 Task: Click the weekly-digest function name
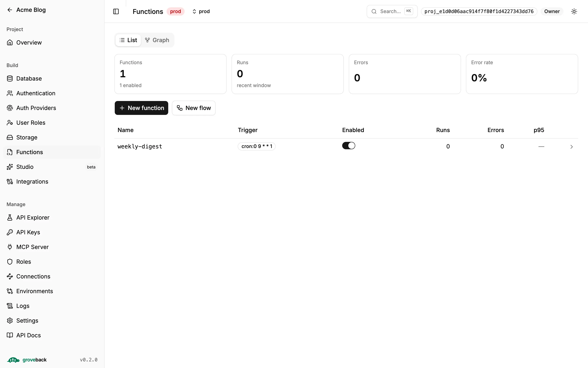pyautogui.click(x=140, y=147)
